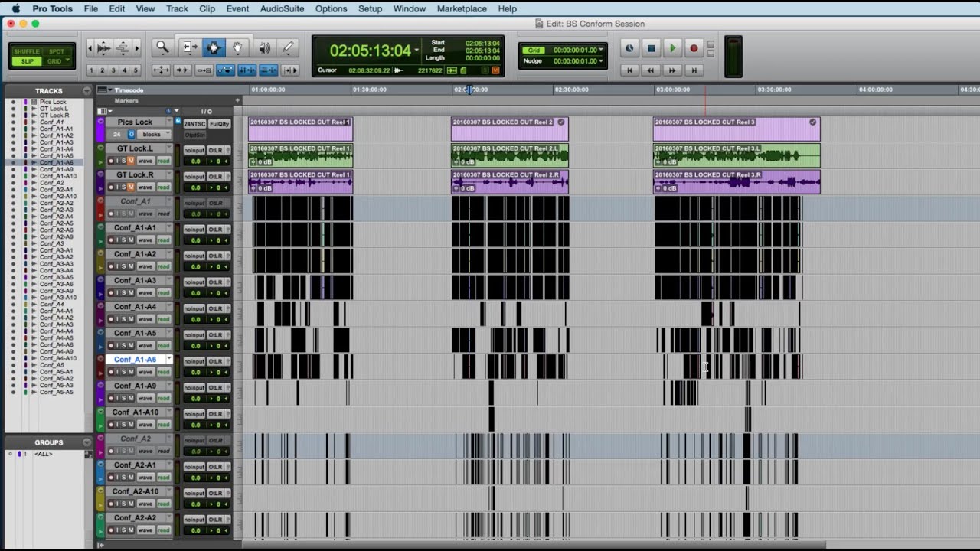Select the Scrubber speaker tool
980x551 pixels.
264,47
